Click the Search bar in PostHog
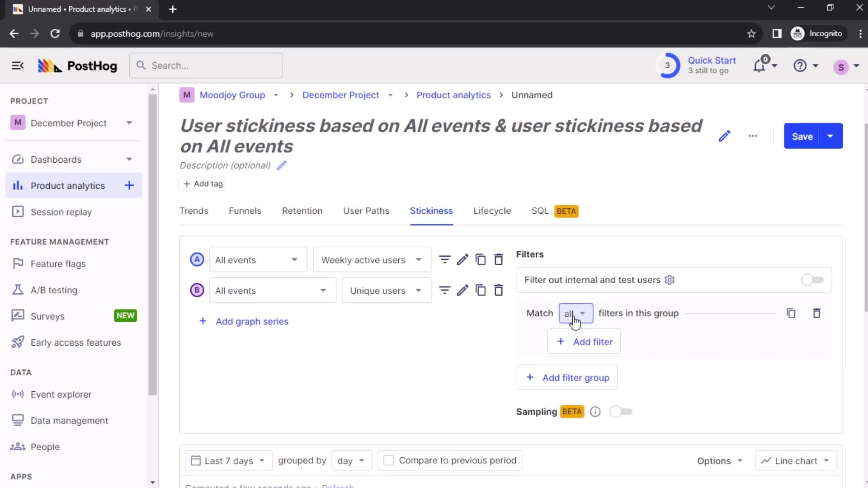 (206, 66)
